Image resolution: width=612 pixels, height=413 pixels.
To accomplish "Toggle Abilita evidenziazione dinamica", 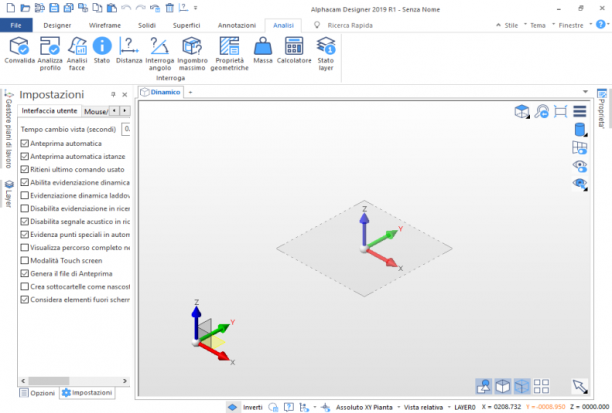I will click(25, 182).
